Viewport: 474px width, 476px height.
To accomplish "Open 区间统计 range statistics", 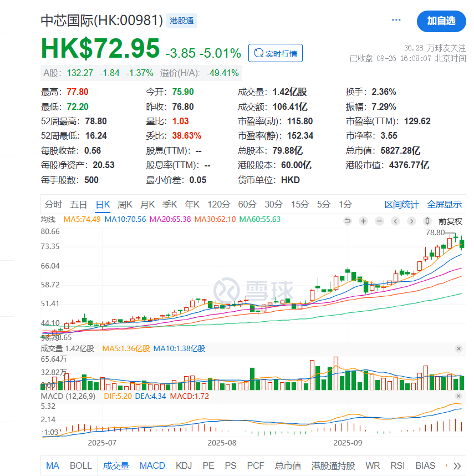I will tap(401, 205).
